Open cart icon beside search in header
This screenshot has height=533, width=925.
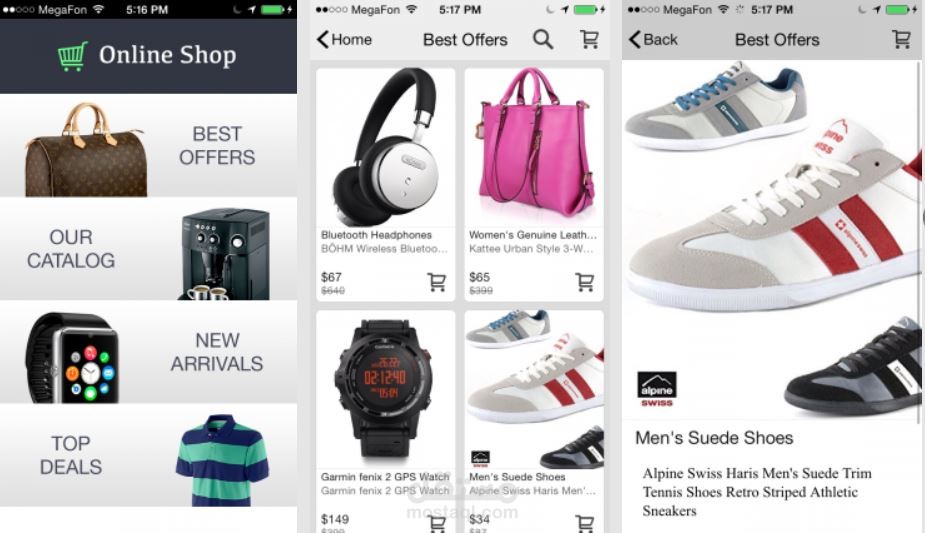click(589, 40)
